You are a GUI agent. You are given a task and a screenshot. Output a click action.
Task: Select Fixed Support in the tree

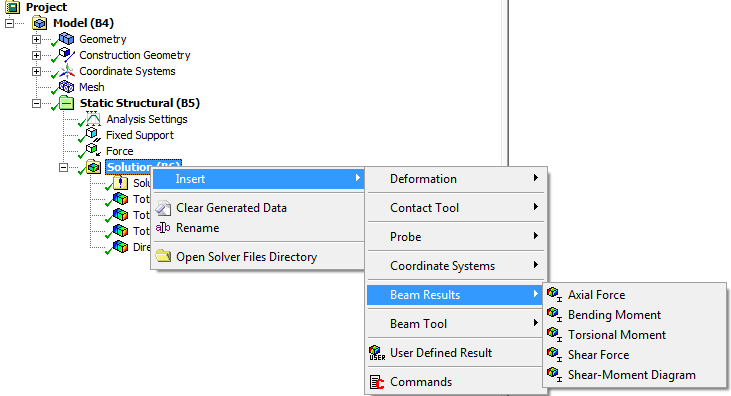[x=139, y=135]
